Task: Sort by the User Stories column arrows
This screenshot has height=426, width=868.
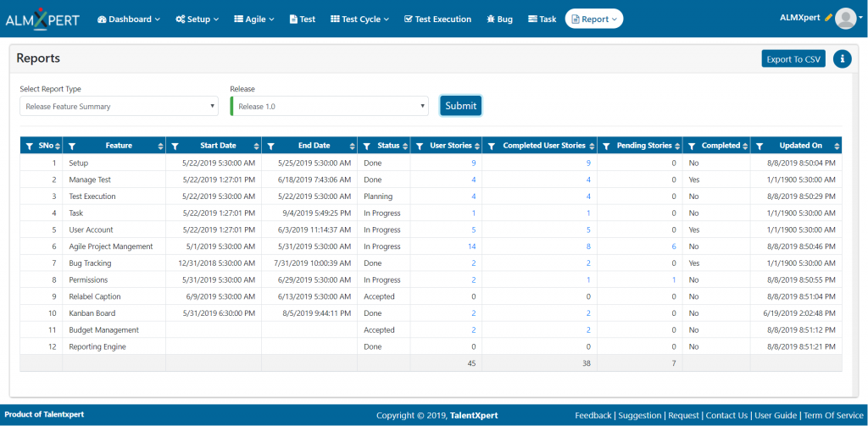Action: pyautogui.click(x=476, y=146)
